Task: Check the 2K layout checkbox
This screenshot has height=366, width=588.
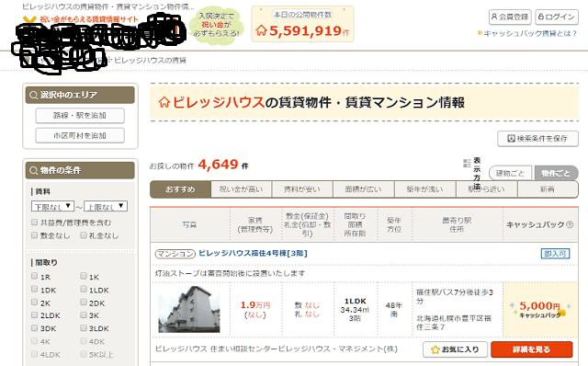Action: (x=35, y=303)
